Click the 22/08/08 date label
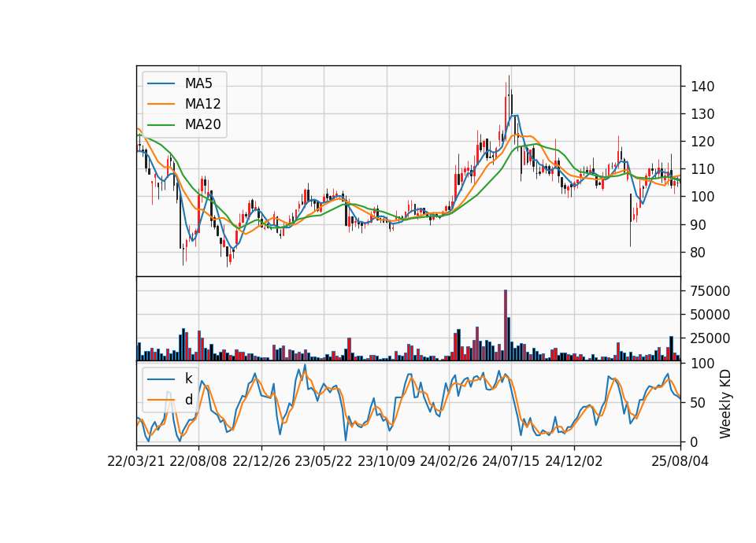Viewport: 756px width, 543px height. (198, 461)
